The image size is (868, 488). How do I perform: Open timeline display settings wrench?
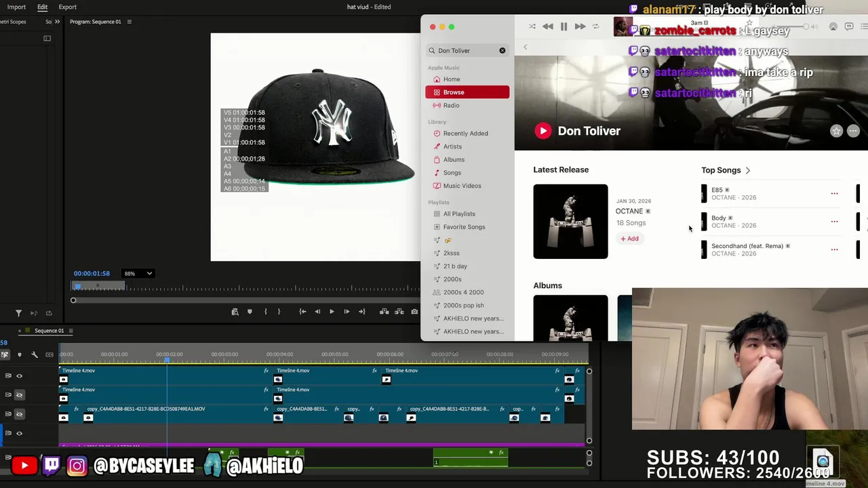point(35,354)
